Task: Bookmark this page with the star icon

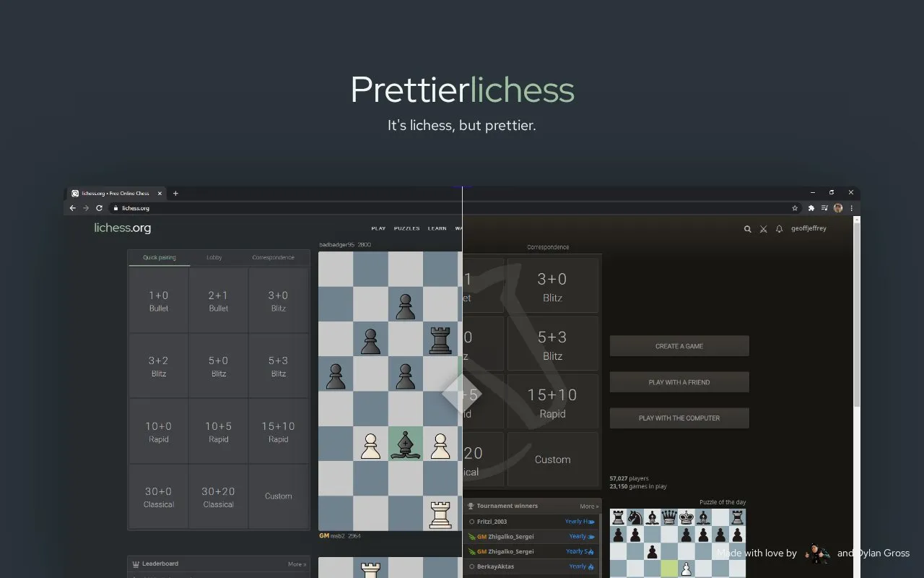Action: (x=795, y=208)
